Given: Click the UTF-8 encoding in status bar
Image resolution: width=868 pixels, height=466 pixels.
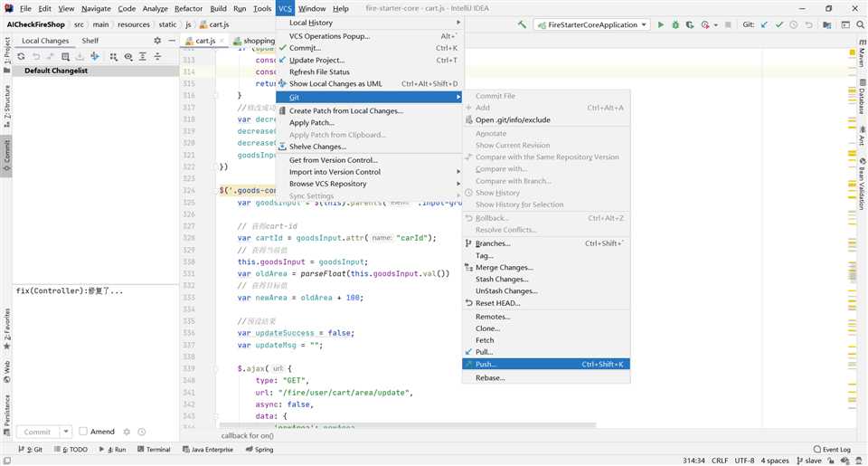Looking at the screenshot, I should [744, 461].
